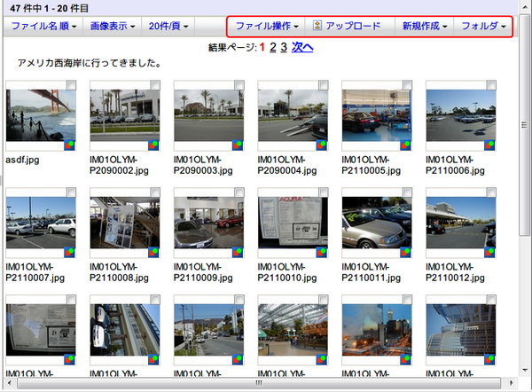Click file name IM01OLYM-P2110010.jpg
532x392 pixels.
(x=287, y=272)
